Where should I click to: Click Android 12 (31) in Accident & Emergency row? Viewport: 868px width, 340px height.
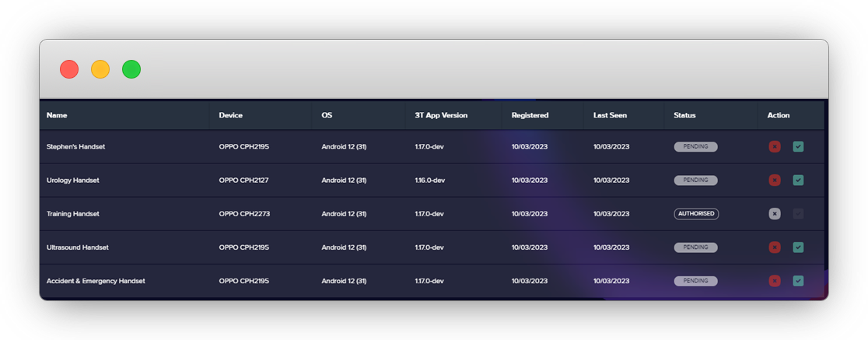(345, 281)
